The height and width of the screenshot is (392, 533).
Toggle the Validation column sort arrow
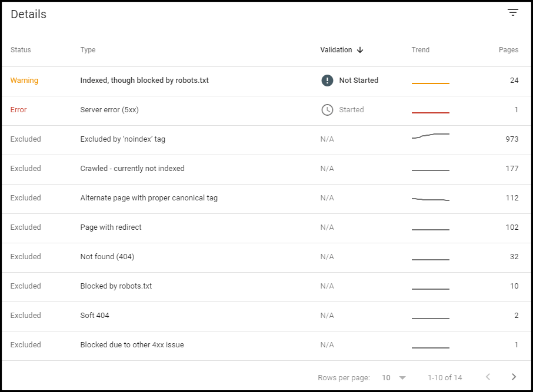click(x=359, y=50)
